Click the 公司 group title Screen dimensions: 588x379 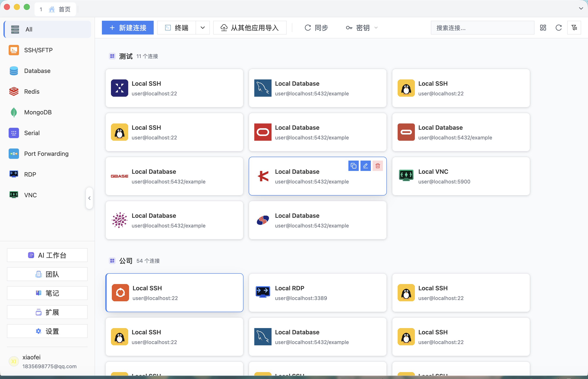[126, 261]
